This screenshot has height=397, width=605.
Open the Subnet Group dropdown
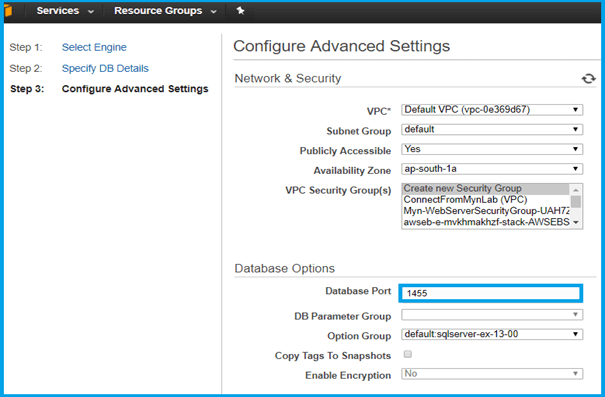point(492,129)
